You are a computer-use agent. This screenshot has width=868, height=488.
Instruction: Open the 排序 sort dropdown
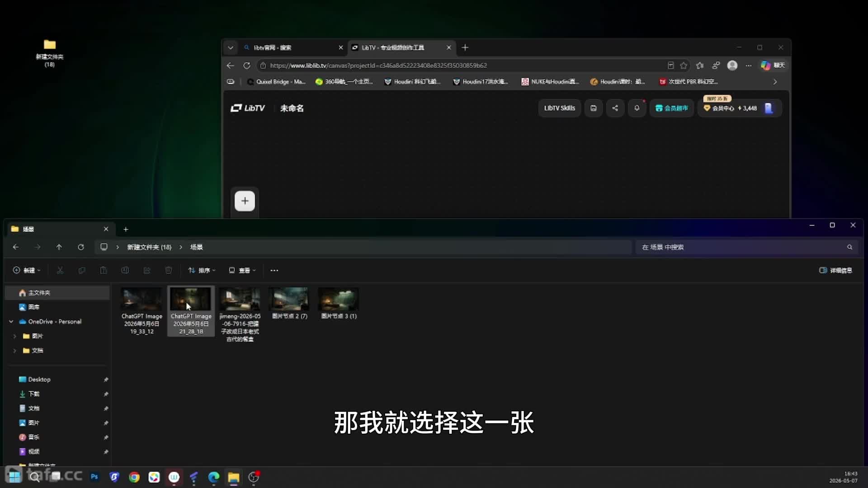point(202,270)
